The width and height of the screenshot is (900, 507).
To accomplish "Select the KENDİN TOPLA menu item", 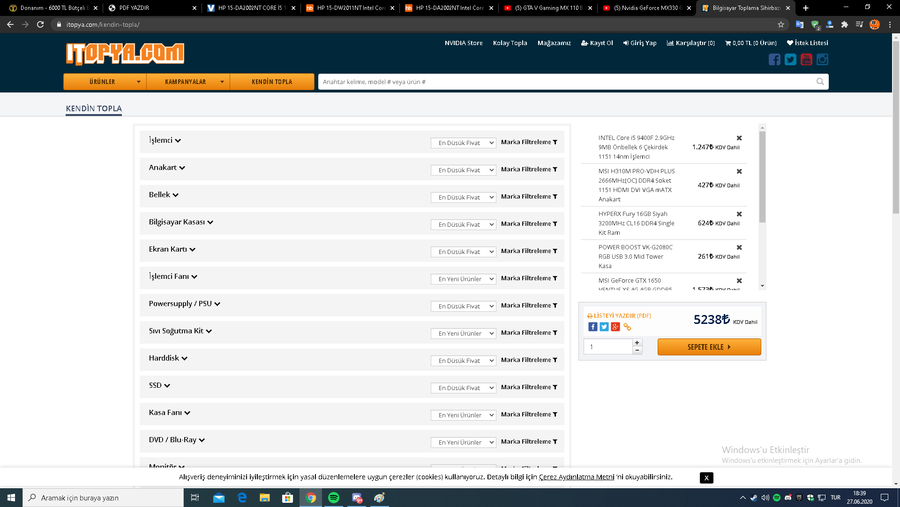I will [272, 82].
